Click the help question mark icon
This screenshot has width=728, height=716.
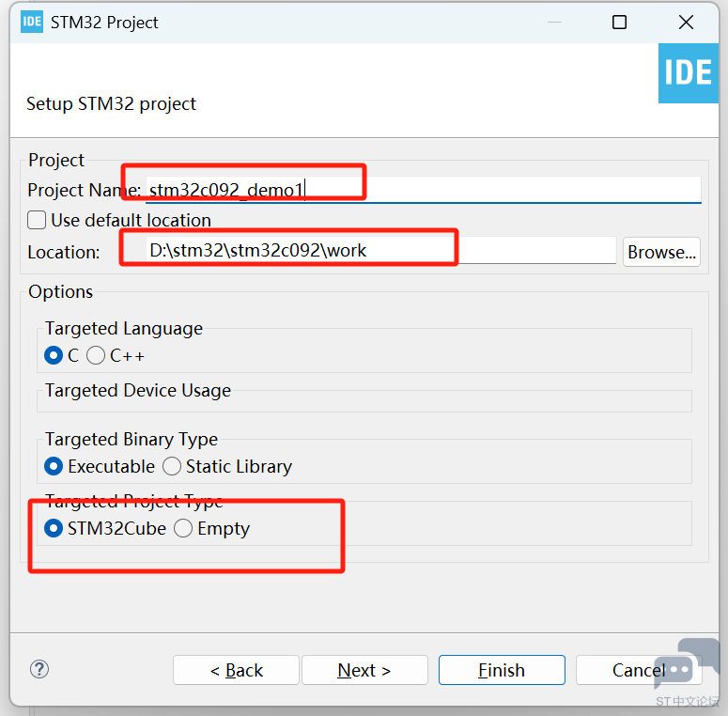point(39,669)
